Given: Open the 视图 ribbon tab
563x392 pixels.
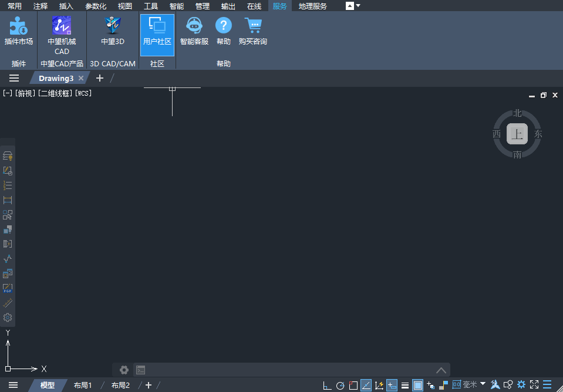Looking at the screenshot, I should 125,6.
